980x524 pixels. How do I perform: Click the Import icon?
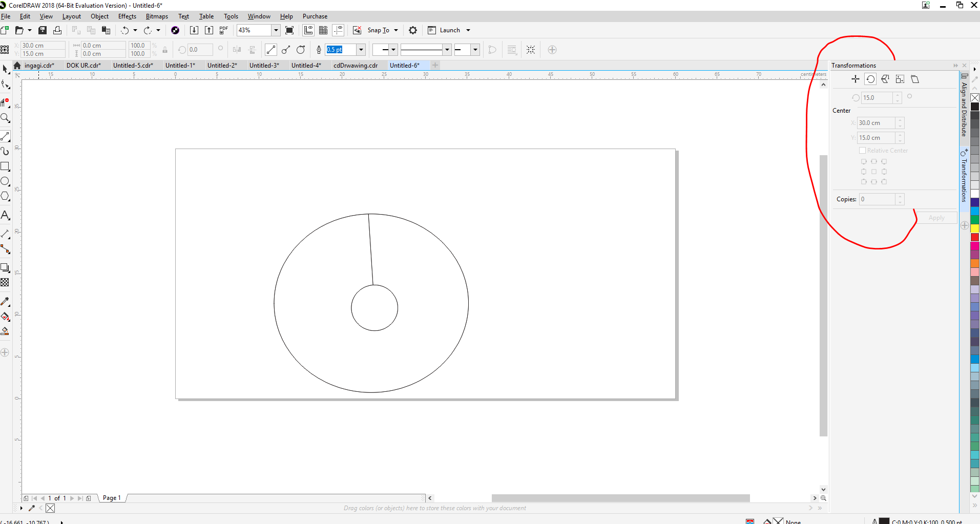(194, 30)
